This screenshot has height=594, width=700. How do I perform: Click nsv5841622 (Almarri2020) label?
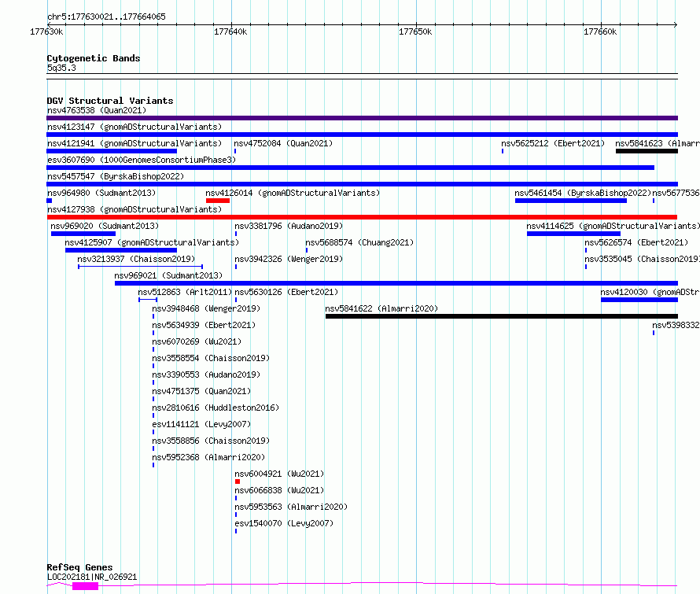[381, 308]
